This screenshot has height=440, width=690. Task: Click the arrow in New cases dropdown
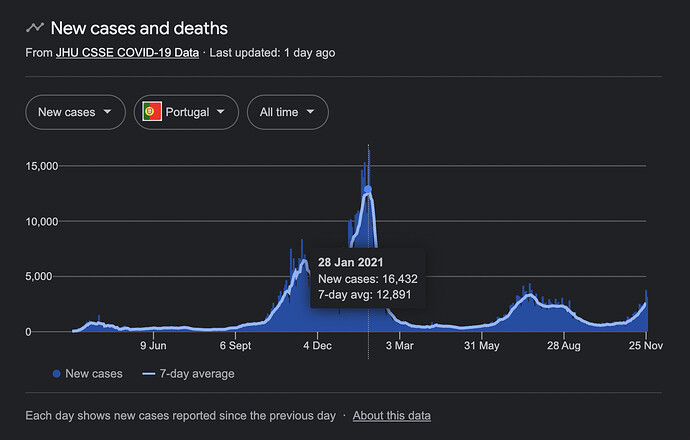pyautogui.click(x=107, y=112)
